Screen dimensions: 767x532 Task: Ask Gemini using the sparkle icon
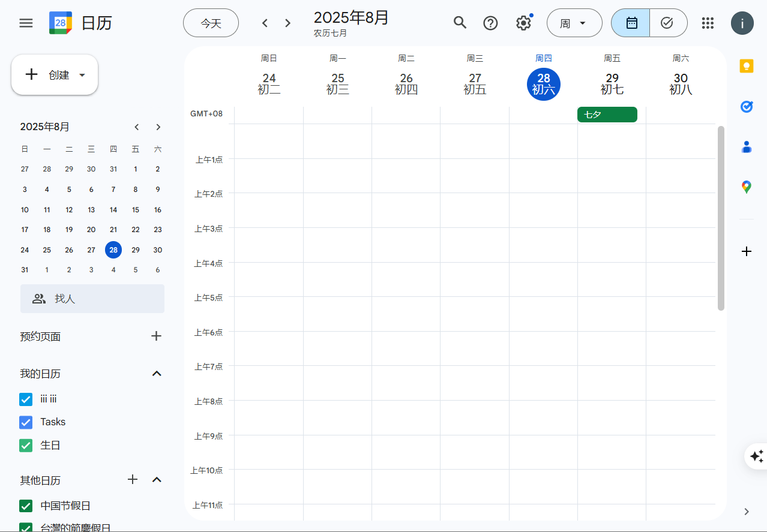point(756,456)
